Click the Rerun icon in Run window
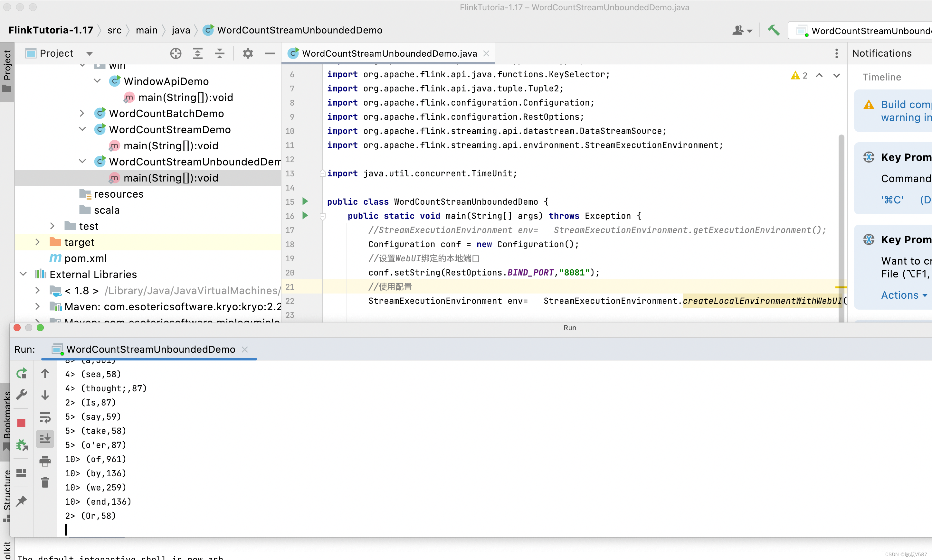This screenshot has width=932, height=560. coord(22,373)
